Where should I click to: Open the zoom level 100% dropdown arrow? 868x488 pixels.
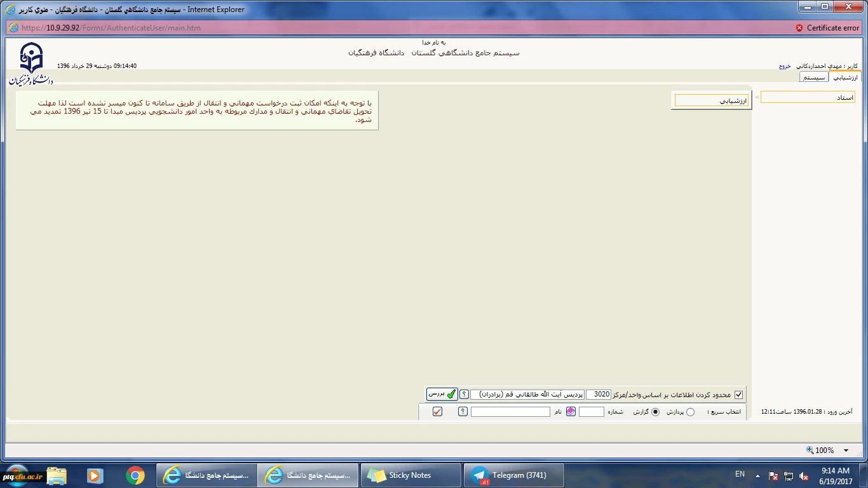pyautogui.click(x=846, y=451)
